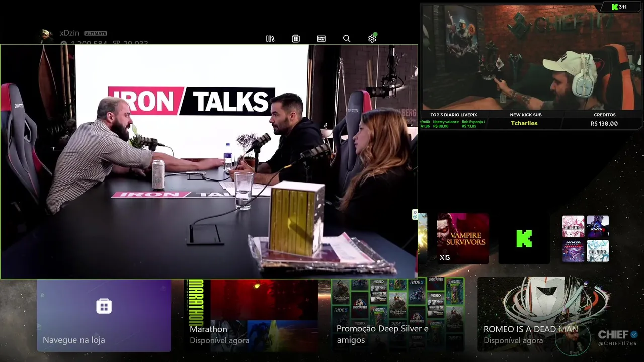Viewport: 644px width, 362px height.
Task: Click the CREDITOS label
Action: point(604,115)
